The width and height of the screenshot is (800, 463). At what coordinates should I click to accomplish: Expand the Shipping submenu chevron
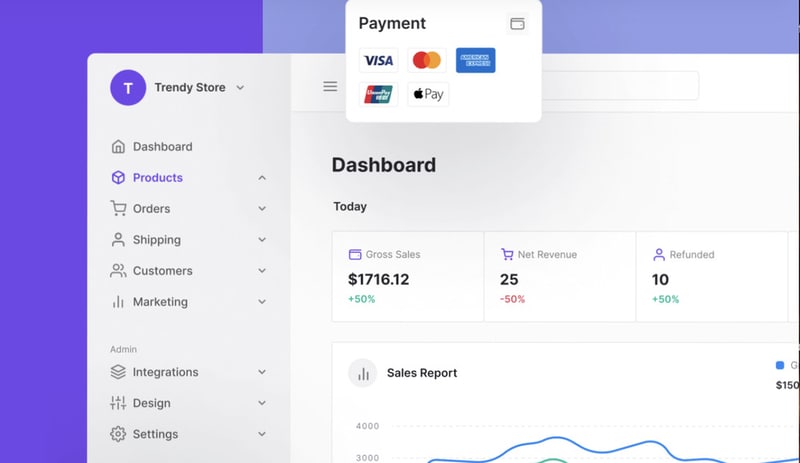point(262,240)
